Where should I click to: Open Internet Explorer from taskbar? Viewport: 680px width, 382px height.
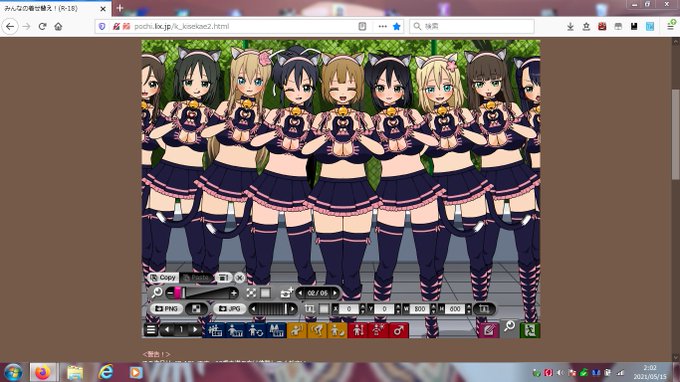(x=105, y=372)
